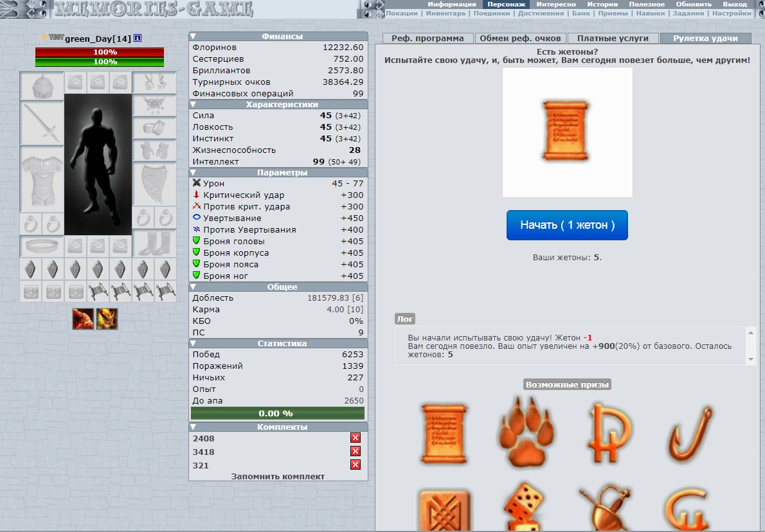Collapse the Статистика section

point(194,344)
